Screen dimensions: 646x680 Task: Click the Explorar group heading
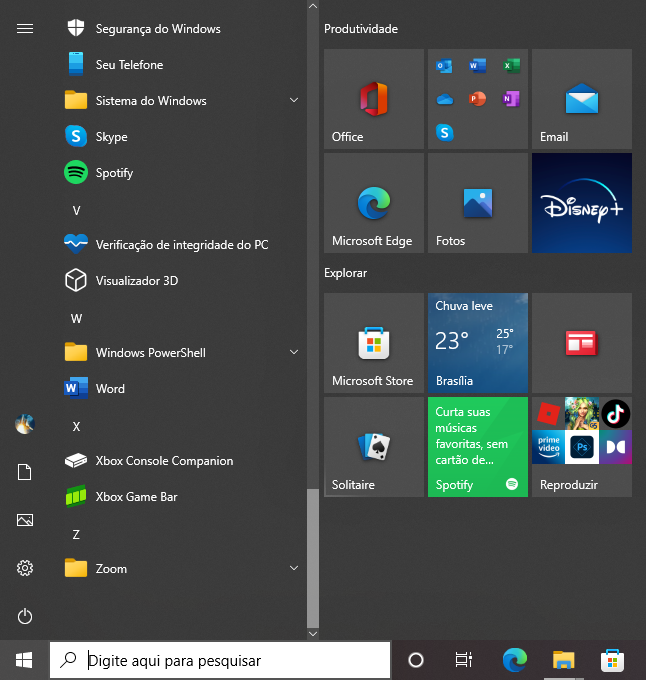point(346,273)
